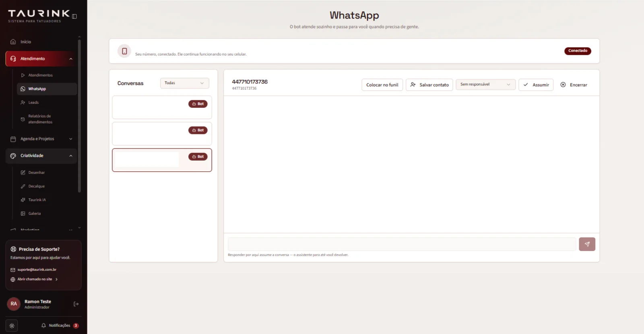This screenshot has height=334, width=644.
Task: Toggle light/dark theme button
Action: click(12, 326)
